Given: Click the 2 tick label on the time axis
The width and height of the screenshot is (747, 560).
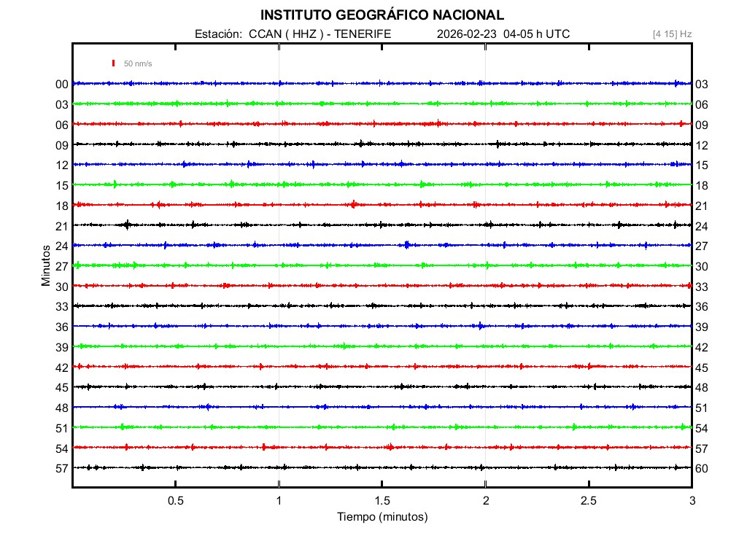Looking at the screenshot, I should (486, 500).
